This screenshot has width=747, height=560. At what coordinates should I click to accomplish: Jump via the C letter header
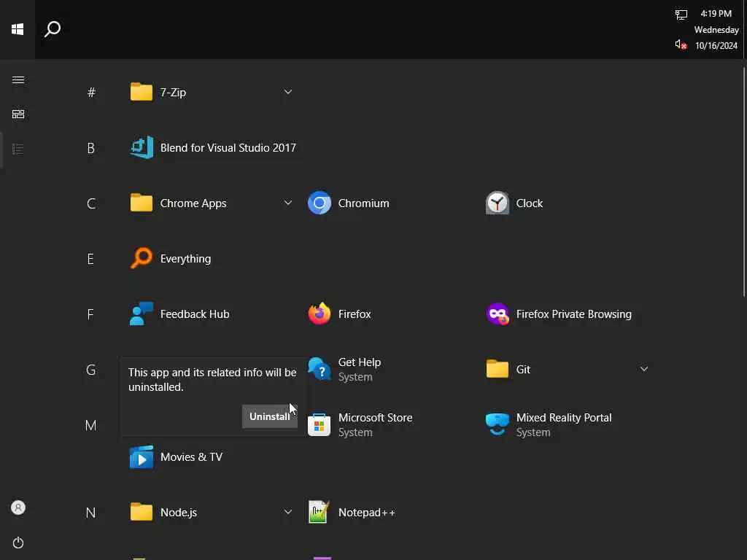tap(91, 204)
